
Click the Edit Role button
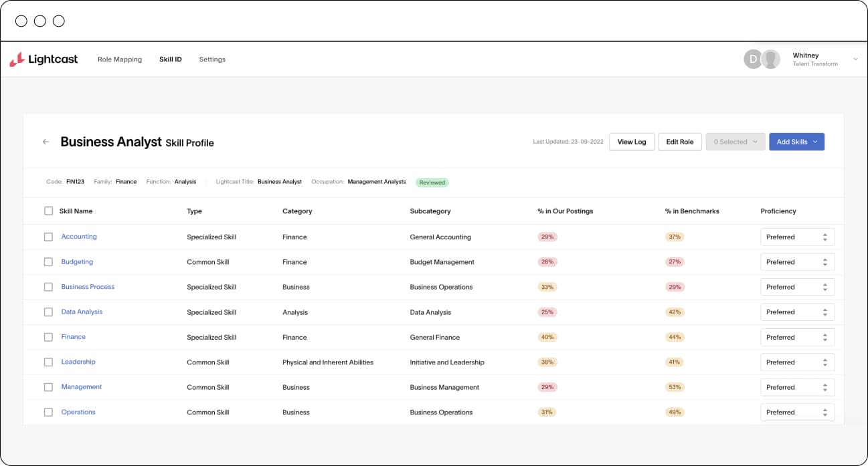click(679, 142)
